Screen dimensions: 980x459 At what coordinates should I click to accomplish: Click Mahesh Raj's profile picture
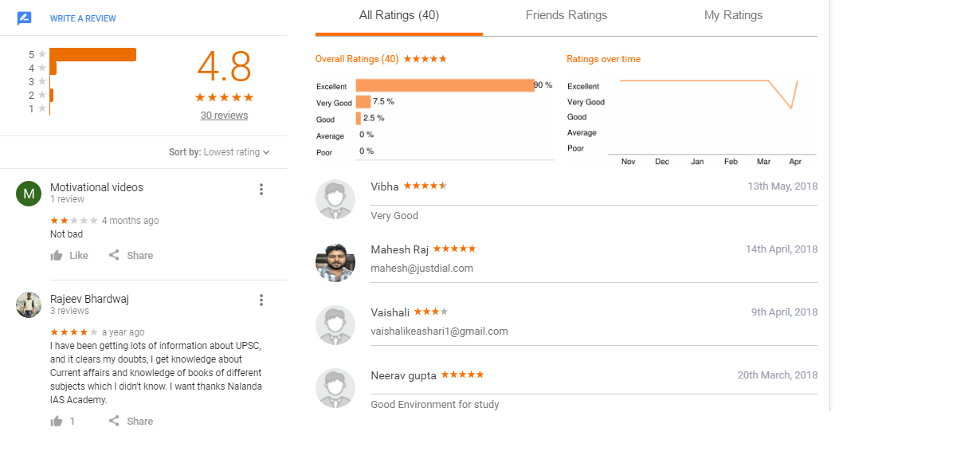(335, 263)
